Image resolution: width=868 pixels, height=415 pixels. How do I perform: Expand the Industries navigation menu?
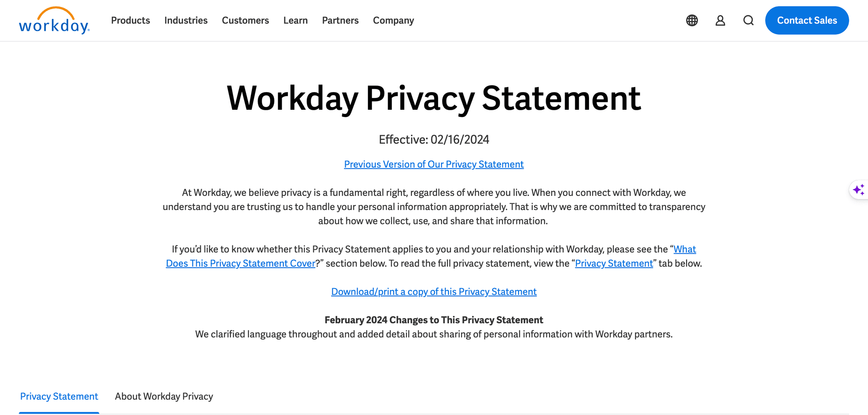[186, 20]
